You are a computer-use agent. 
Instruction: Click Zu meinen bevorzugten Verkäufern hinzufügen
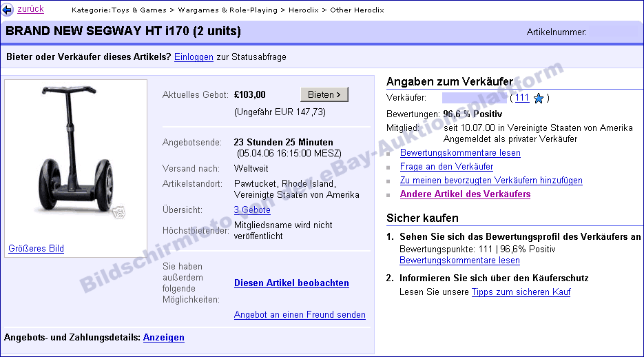tap(491, 181)
